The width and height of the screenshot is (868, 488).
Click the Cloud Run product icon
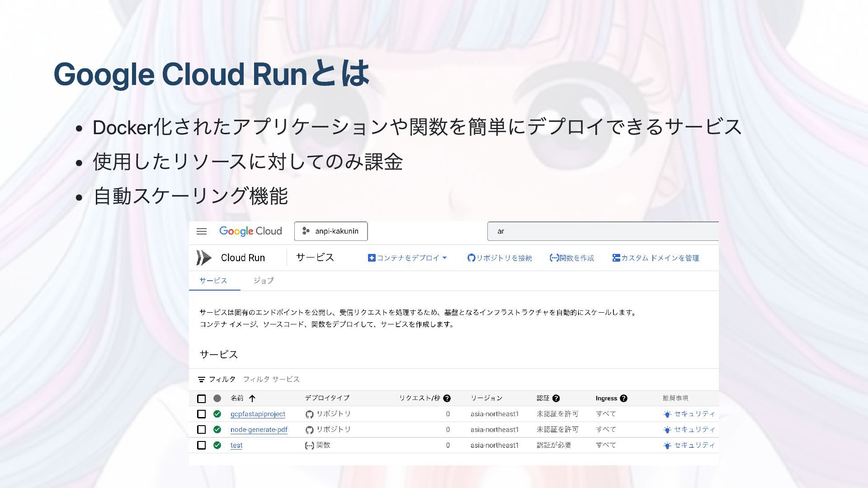[204, 258]
